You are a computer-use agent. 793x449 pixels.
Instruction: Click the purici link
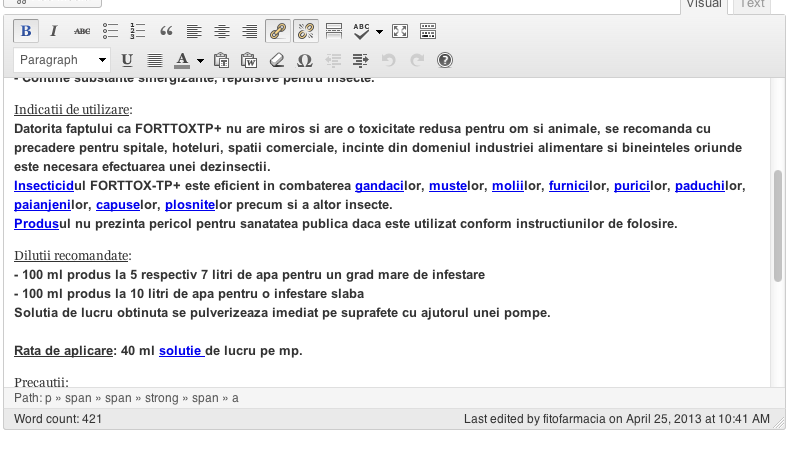coord(632,186)
